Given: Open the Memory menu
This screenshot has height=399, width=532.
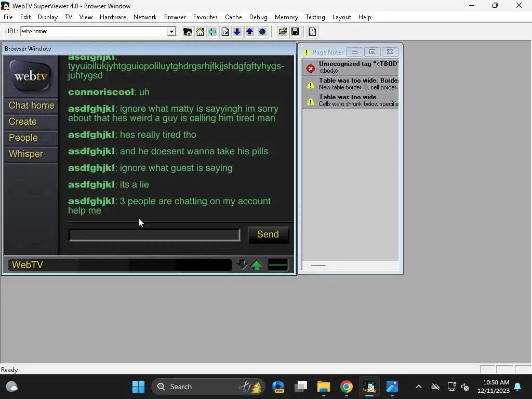Looking at the screenshot, I should (x=286, y=17).
